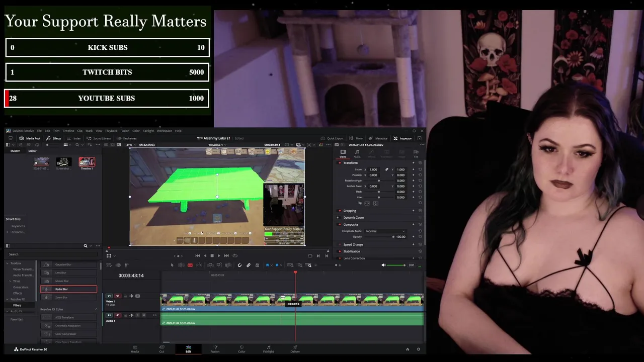Toggle the chain Linked Selection icon

[248, 265]
